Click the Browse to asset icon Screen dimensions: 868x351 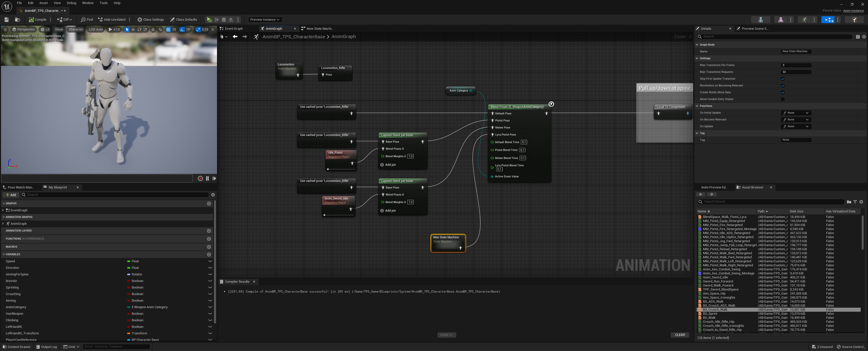(x=17, y=19)
